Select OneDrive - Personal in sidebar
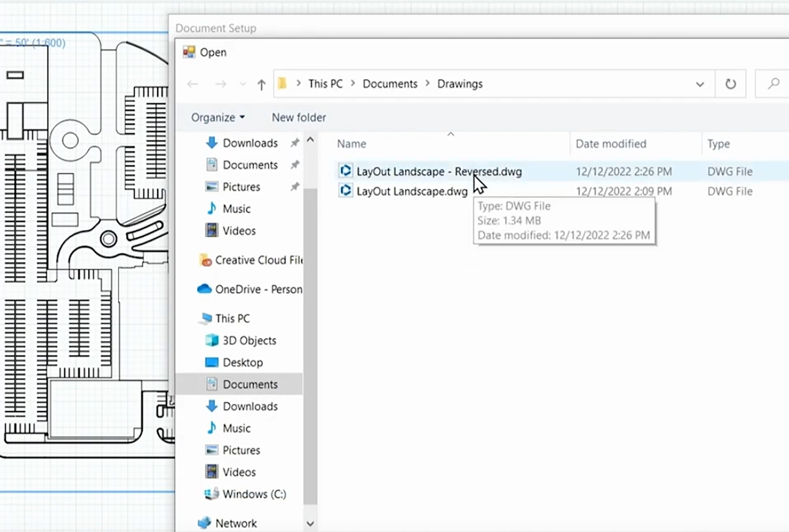This screenshot has height=532, width=789. (258, 289)
